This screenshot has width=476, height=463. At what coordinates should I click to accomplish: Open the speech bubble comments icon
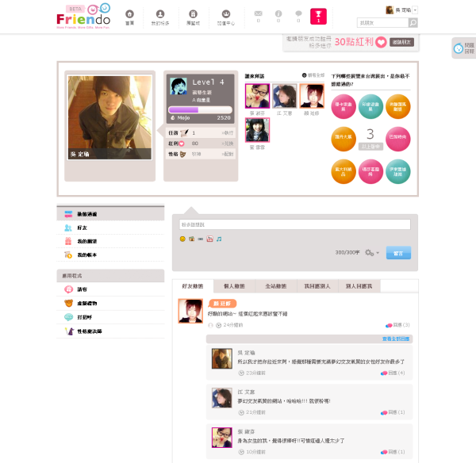[298, 13]
